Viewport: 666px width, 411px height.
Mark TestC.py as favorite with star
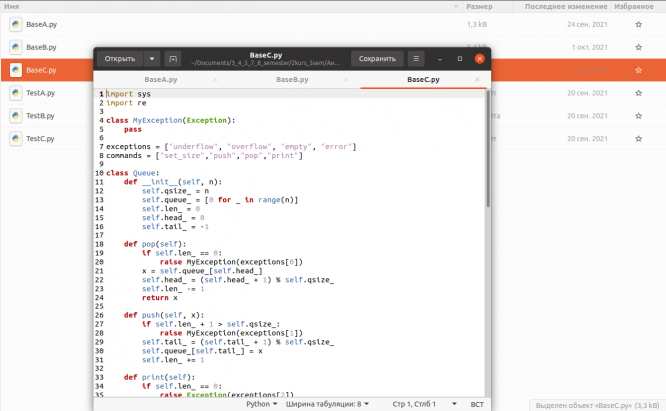(x=638, y=139)
